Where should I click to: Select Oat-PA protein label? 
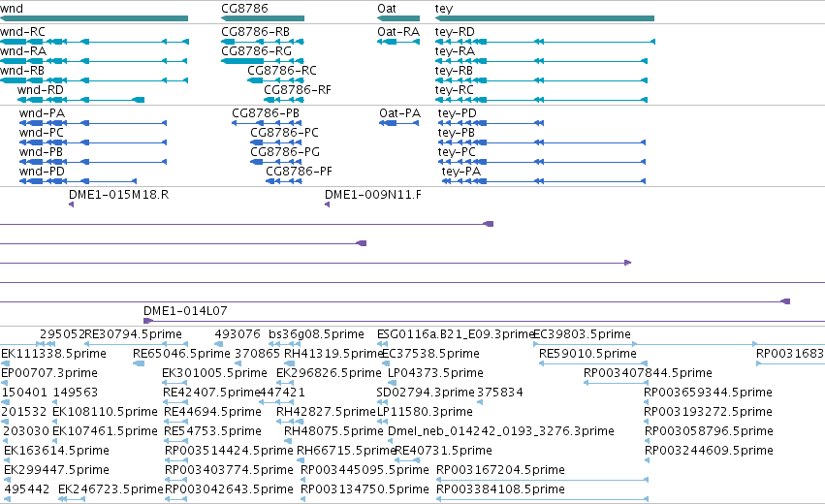399,113
